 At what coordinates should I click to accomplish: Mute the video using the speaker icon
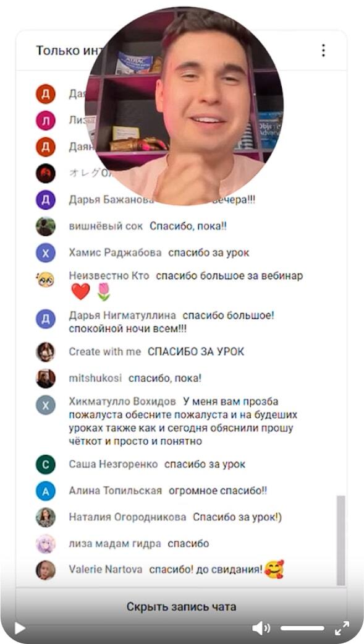[x=261, y=628]
